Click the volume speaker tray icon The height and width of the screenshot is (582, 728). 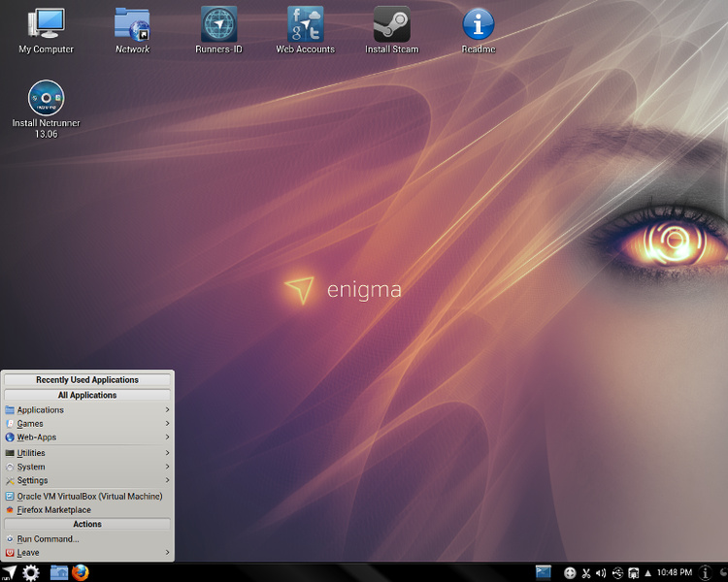tap(601, 573)
